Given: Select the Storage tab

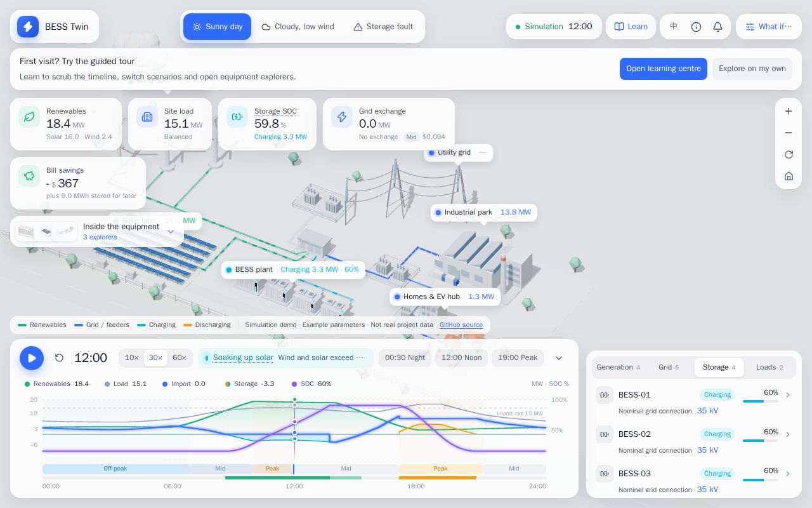Looking at the screenshot, I should 719,368.
